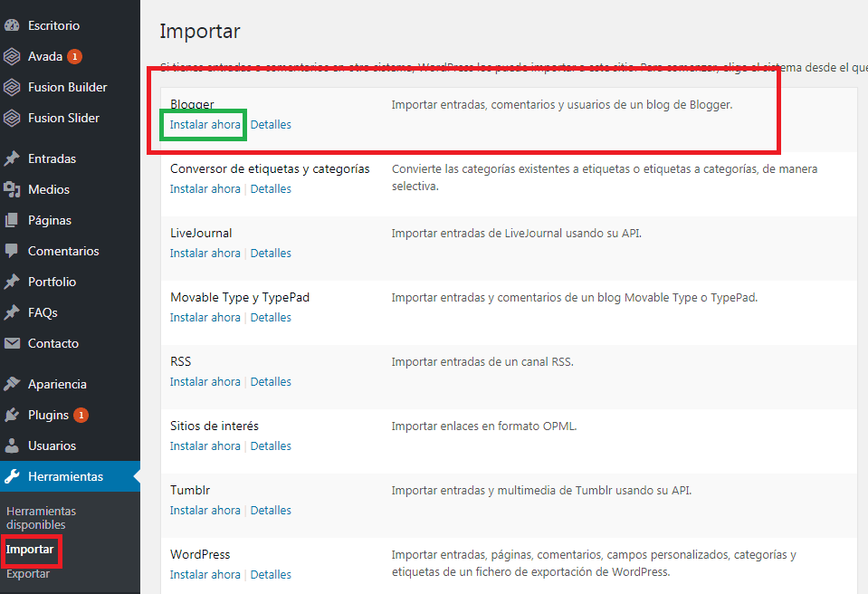
Task: Select the Herramientas menu
Action: tap(70, 476)
